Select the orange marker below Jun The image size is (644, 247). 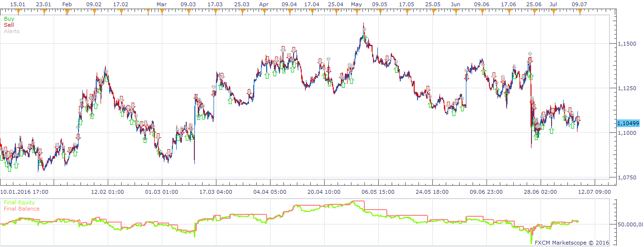(x=456, y=11)
